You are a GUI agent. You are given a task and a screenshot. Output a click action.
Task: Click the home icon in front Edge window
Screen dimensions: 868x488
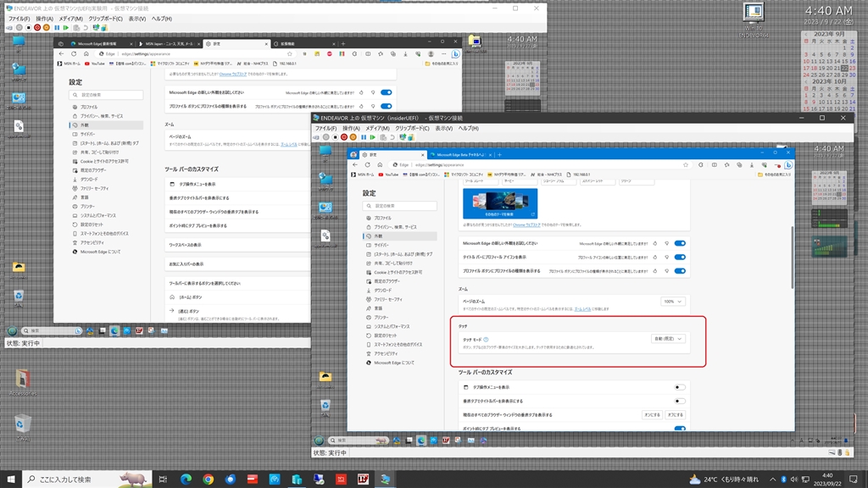click(381, 164)
